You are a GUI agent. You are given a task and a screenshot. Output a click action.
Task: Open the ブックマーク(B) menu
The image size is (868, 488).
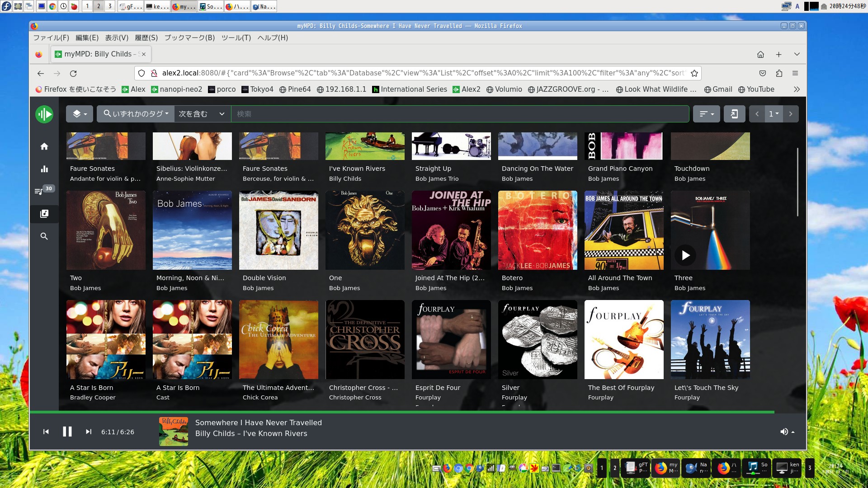tap(189, 38)
